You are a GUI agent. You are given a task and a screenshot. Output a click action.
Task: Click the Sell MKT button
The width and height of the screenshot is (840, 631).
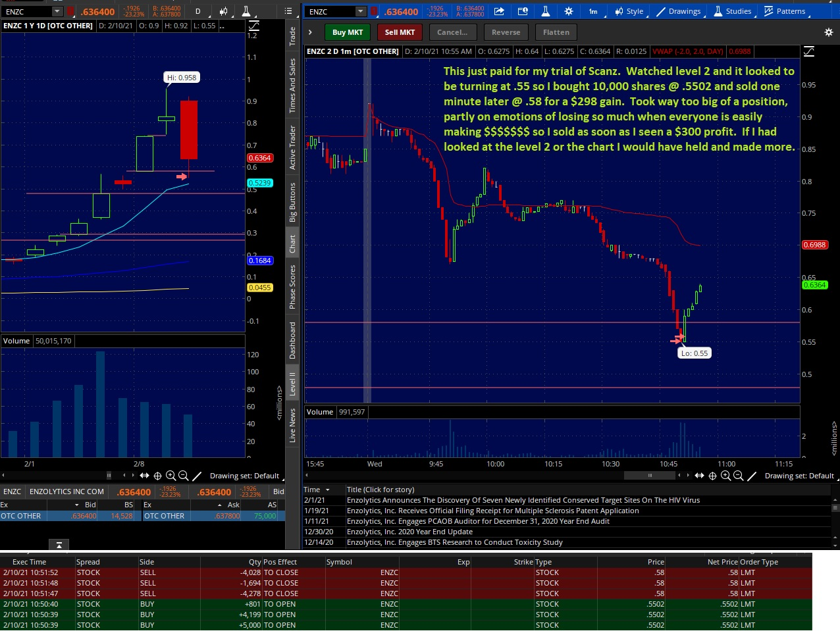[x=400, y=32]
